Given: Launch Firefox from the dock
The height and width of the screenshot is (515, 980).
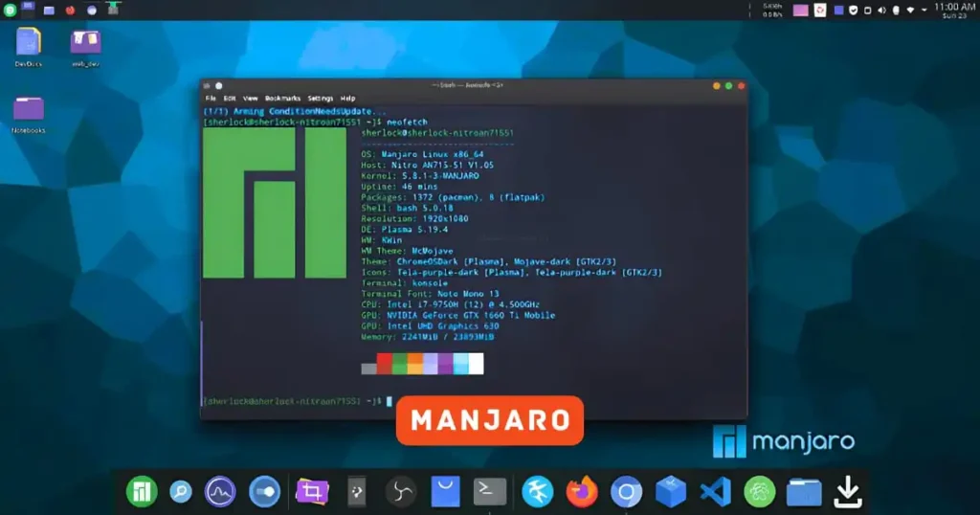Looking at the screenshot, I should click(582, 492).
